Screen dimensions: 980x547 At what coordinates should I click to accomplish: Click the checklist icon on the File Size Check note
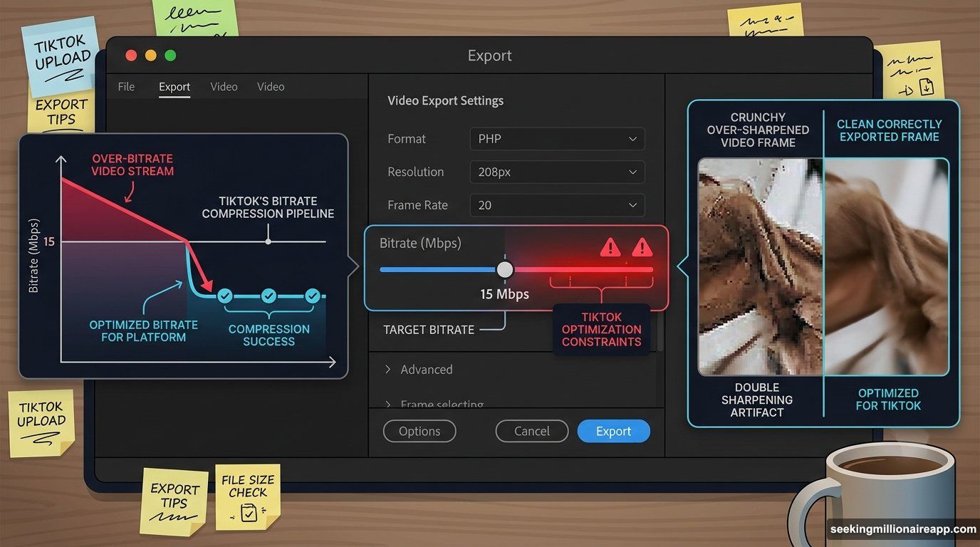(248, 511)
